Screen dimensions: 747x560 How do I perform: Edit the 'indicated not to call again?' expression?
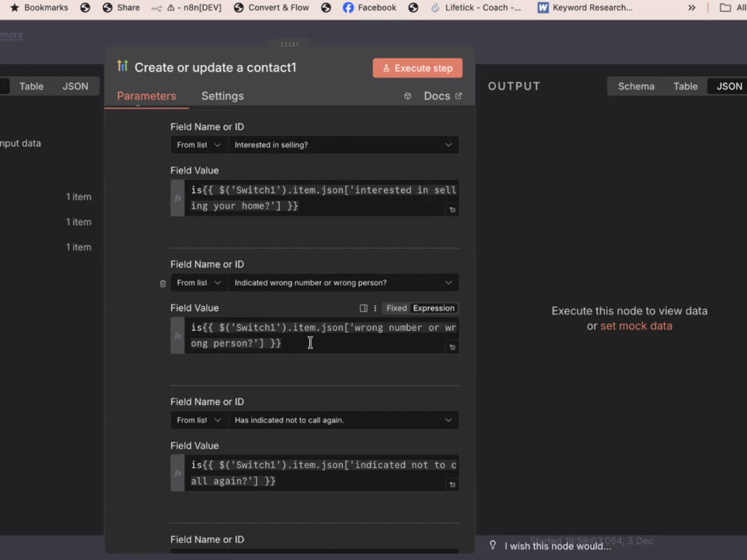pos(321,473)
